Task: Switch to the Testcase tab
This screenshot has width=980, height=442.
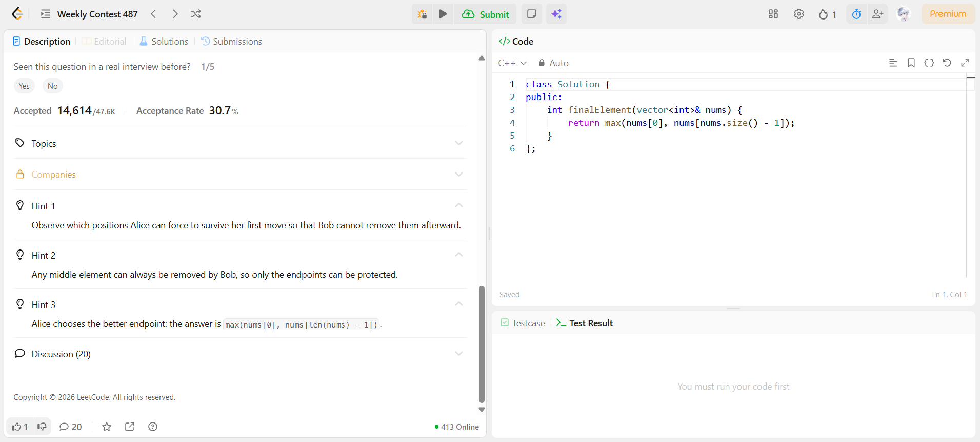Action: [523, 323]
